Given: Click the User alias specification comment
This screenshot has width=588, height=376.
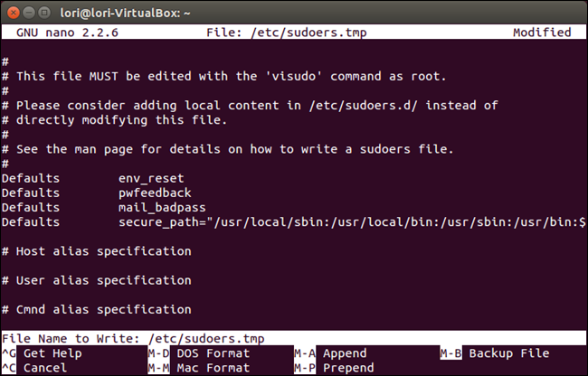Looking at the screenshot, I should click(97, 280).
